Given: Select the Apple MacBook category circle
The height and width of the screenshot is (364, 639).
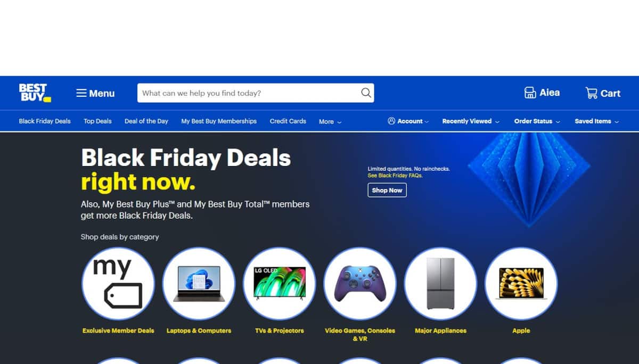Looking at the screenshot, I should click(x=521, y=284).
